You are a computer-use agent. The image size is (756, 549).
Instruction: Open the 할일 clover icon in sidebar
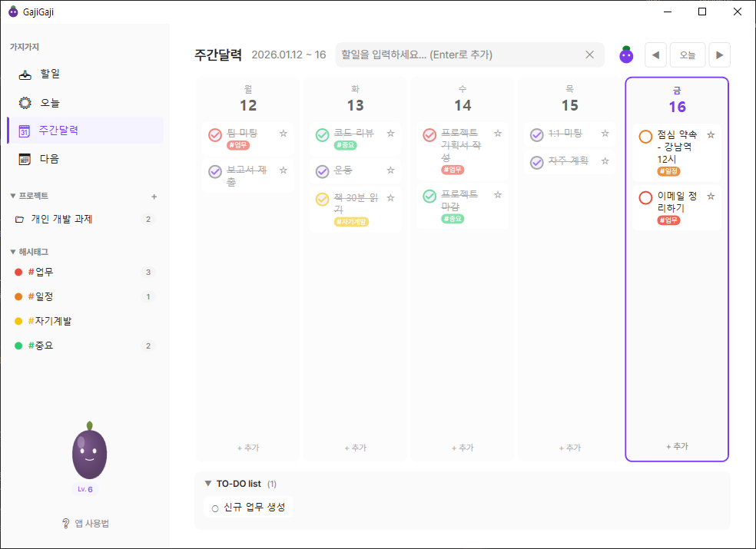[25, 73]
